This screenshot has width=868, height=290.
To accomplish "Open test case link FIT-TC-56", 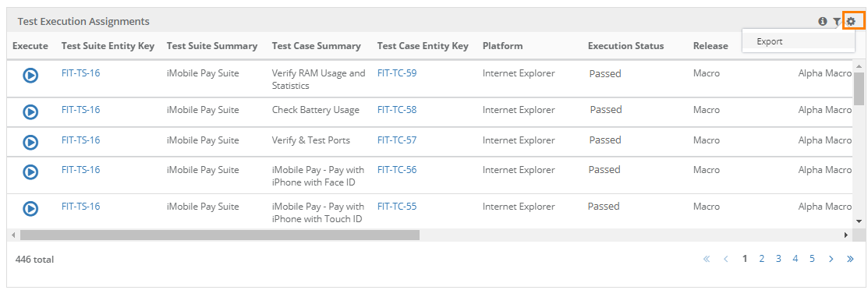I will tap(397, 169).
